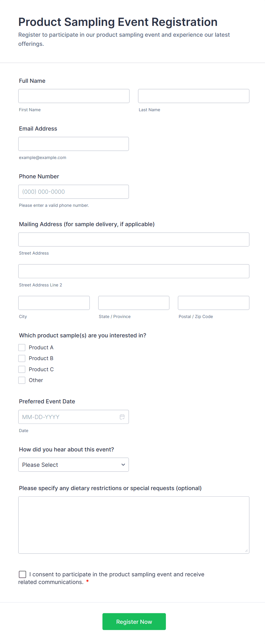
Task: Click the dietary restrictions text area
Action: click(x=134, y=525)
